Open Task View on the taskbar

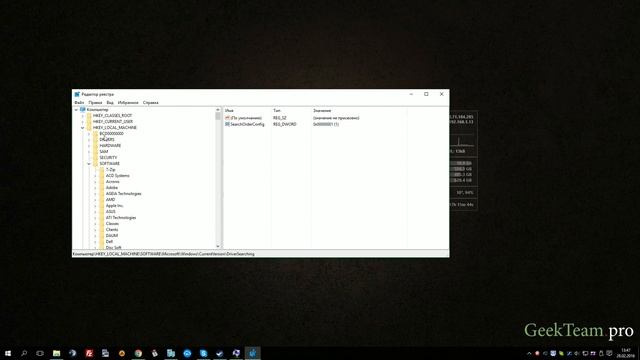click(40, 353)
